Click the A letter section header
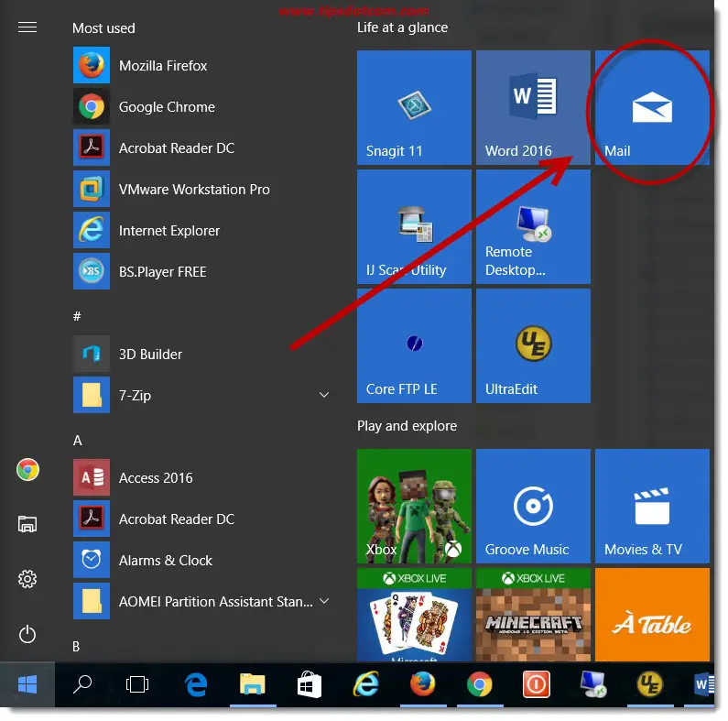Viewport: 728px width, 721px height. tap(78, 441)
